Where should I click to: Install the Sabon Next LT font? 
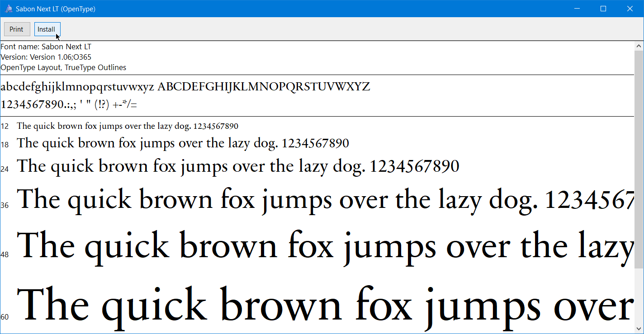tap(47, 29)
